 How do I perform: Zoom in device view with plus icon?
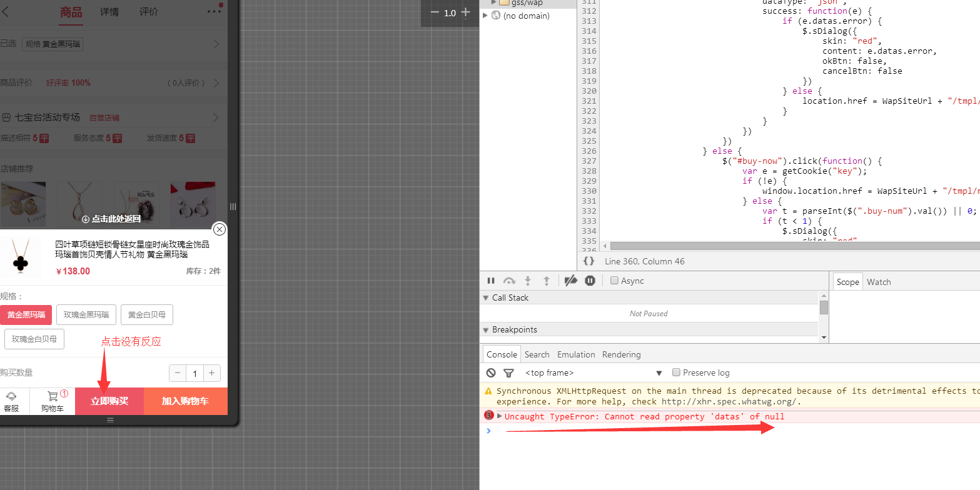point(465,12)
